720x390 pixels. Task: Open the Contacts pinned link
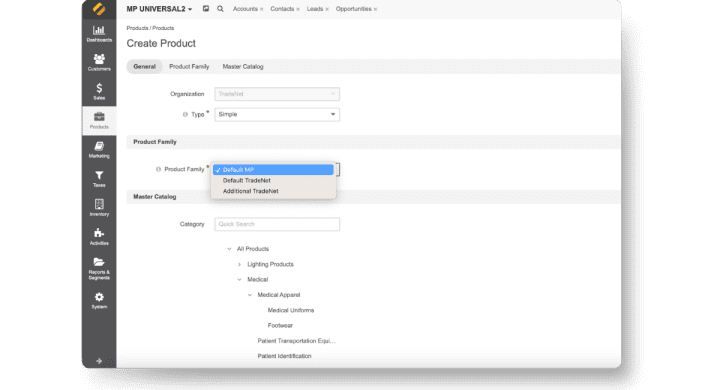[282, 9]
